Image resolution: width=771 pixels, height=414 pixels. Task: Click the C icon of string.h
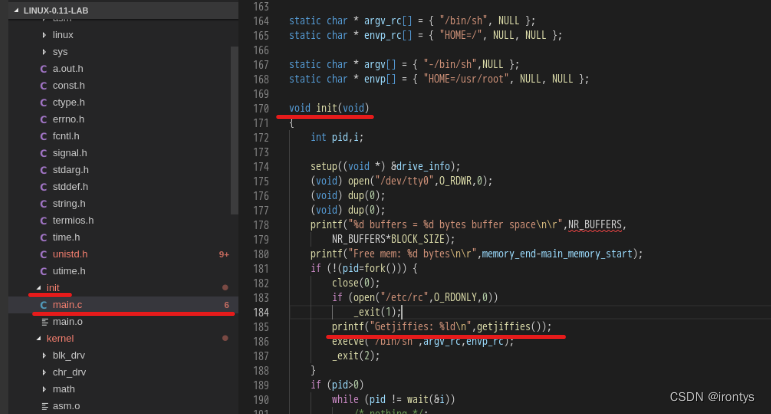(x=44, y=204)
